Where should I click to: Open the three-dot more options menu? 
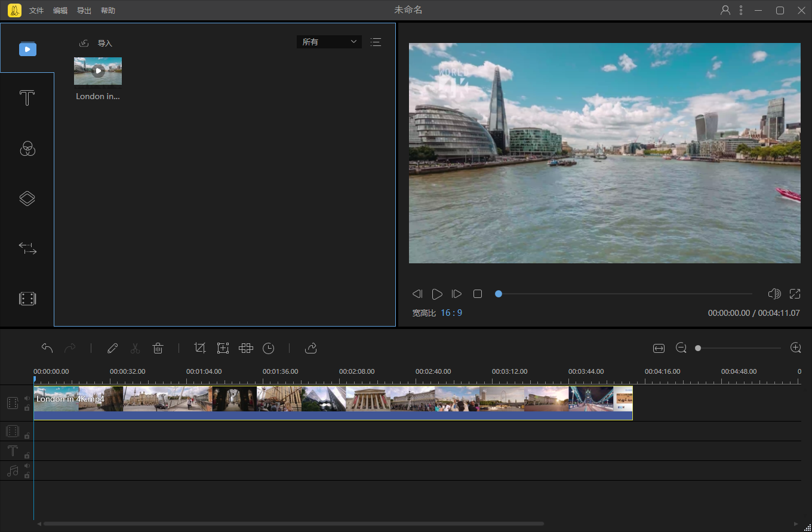point(741,10)
